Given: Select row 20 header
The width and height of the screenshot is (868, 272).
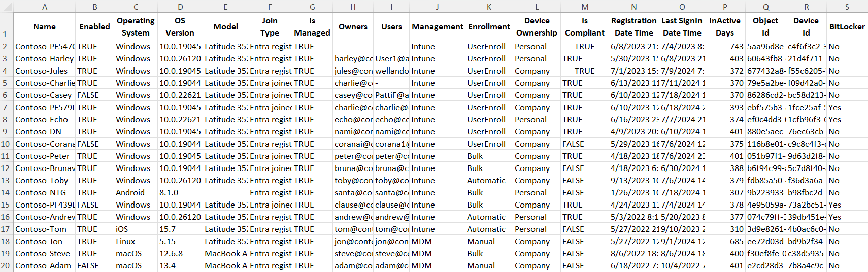Looking at the screenshot, I should coord(6,265).
